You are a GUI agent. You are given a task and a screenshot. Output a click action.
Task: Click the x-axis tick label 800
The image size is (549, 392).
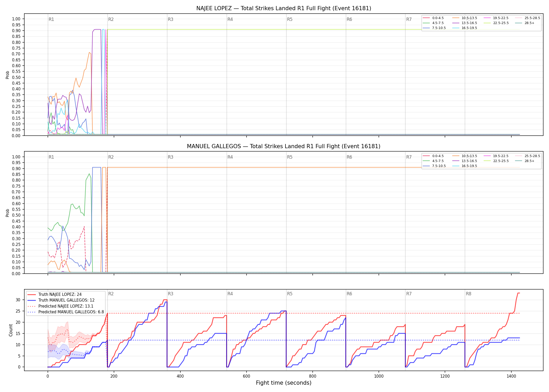click(313, 376)
